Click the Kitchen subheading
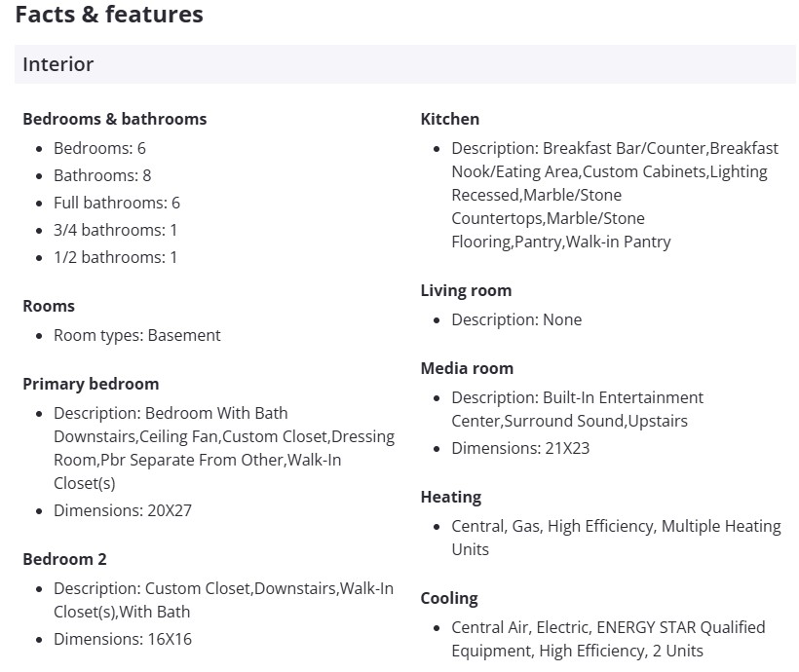 [450, 119]
